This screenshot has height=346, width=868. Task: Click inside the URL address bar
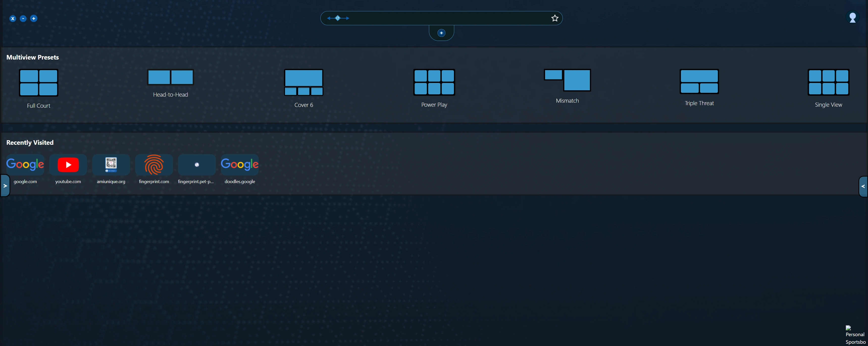point(438,18)
